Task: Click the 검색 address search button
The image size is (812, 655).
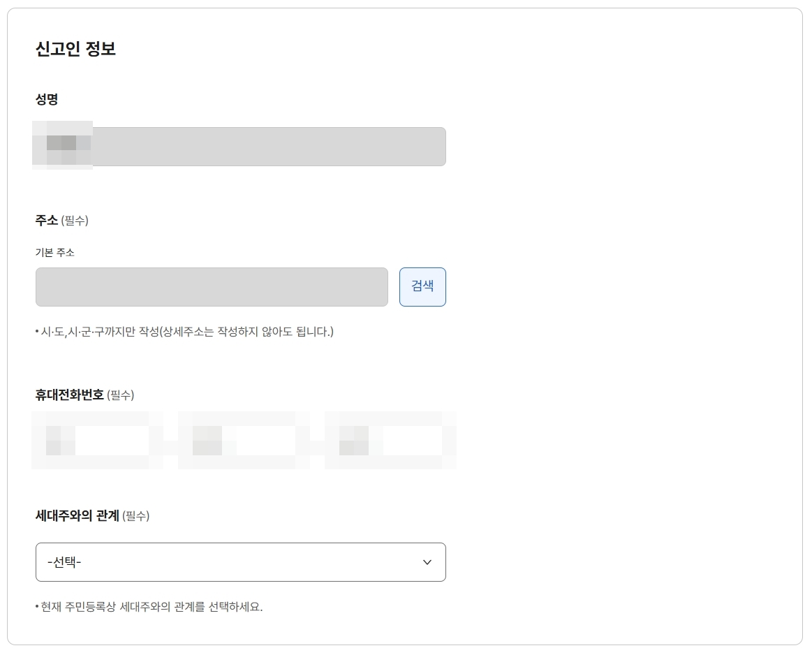Action: coord(422,286)
